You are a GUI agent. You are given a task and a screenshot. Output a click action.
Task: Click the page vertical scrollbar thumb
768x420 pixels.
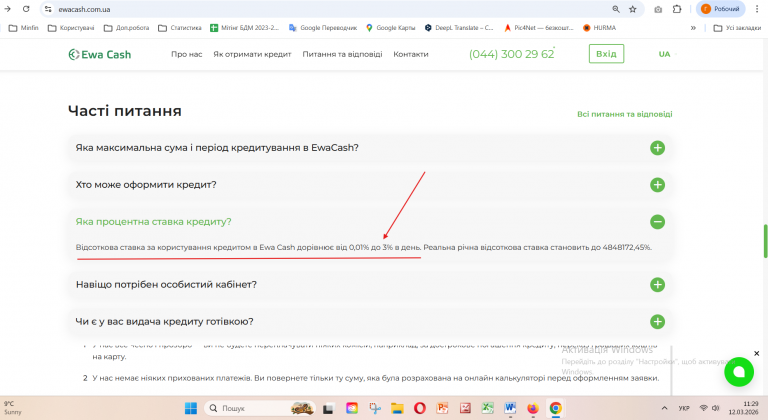pyautogui.click(x=765, y=242)
